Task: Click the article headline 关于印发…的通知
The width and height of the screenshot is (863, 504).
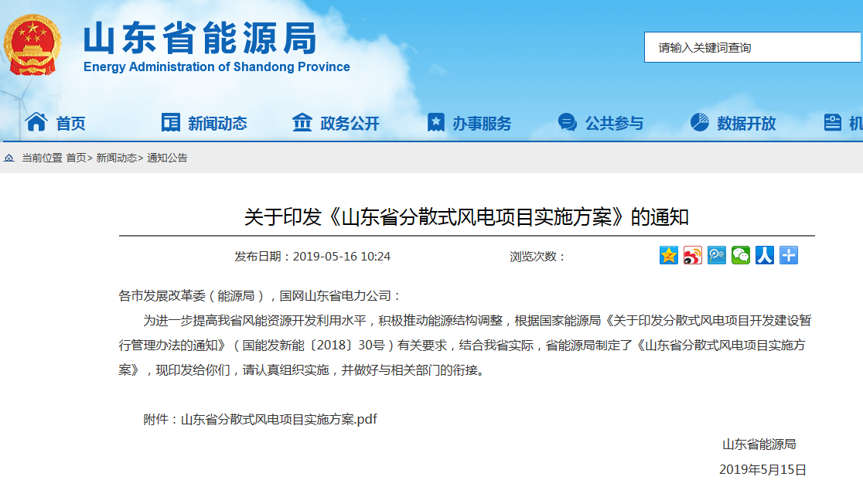Action: 467,217
